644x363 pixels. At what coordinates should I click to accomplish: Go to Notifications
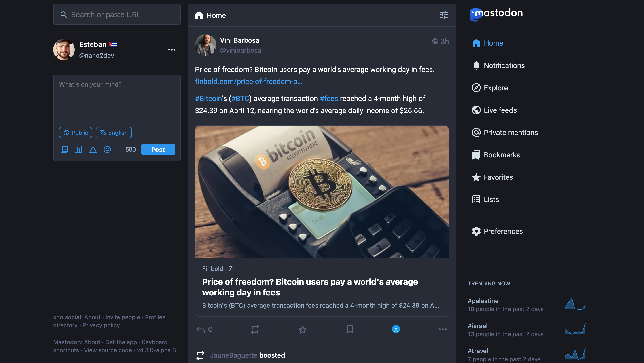tap(504, 65)
